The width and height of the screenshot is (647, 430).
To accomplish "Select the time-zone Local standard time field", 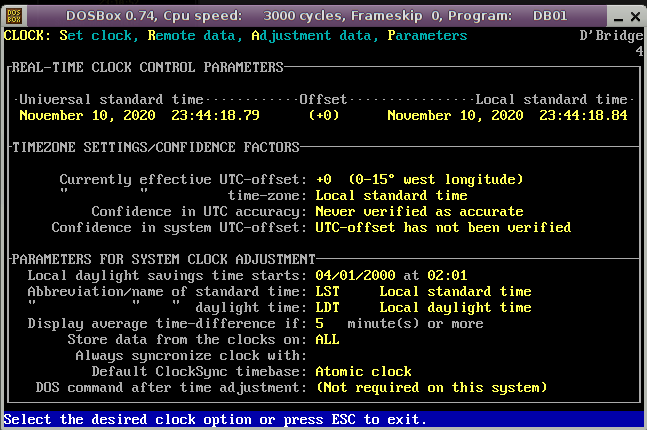I will 391,195.
